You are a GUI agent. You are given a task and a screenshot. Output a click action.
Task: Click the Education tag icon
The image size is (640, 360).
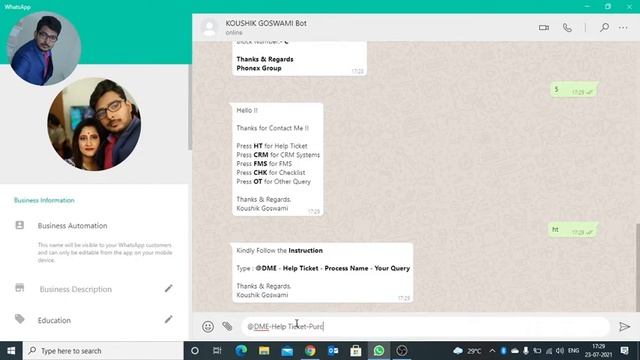20,319
